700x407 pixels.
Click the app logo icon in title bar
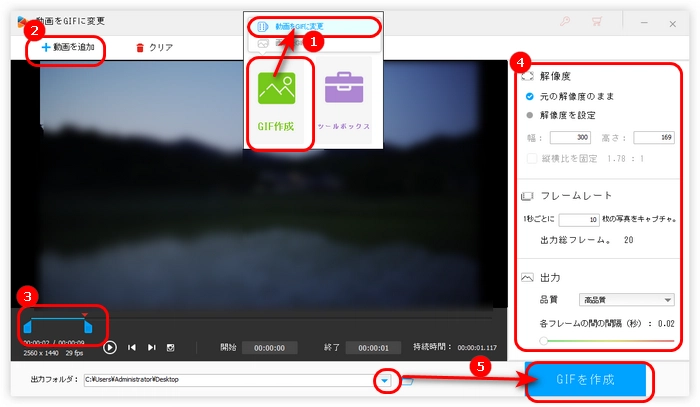[x=21, y=21]
